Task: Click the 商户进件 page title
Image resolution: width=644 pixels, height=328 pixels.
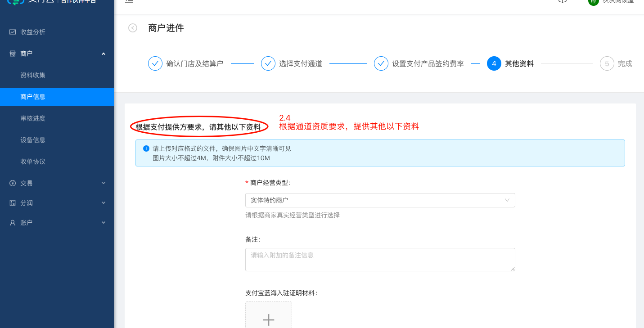Action: [166, 28]
